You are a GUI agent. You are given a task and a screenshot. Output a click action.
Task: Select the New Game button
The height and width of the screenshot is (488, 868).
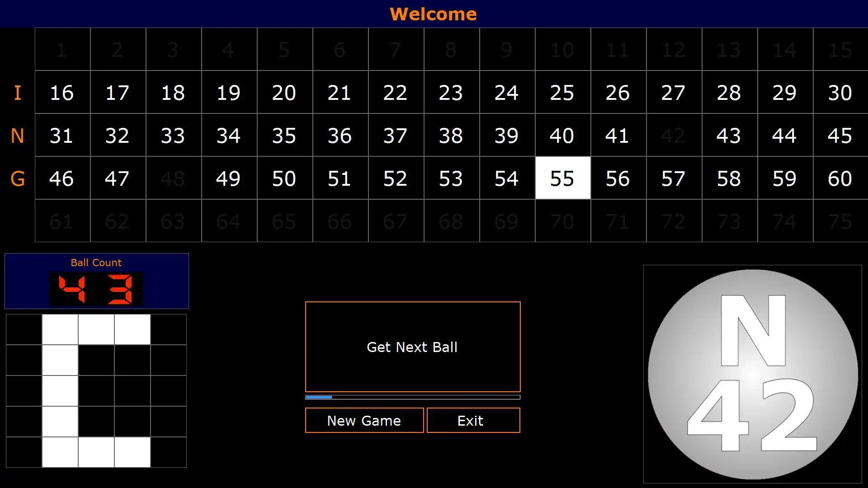pos(363,420)
